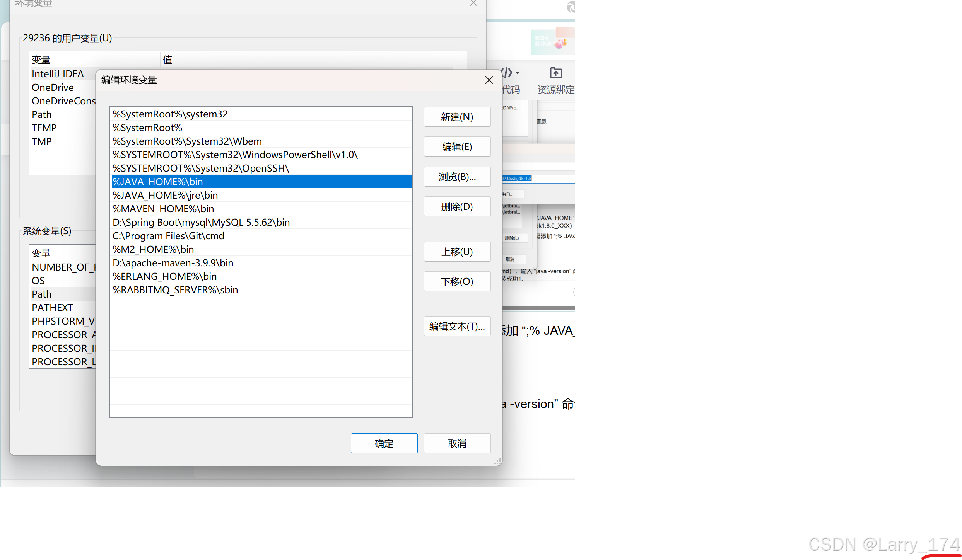Image resolution: width=962 pixels, height=560 pixels.
Task: Click the 编辑文本(T)... button
Action: click(457, 326)
